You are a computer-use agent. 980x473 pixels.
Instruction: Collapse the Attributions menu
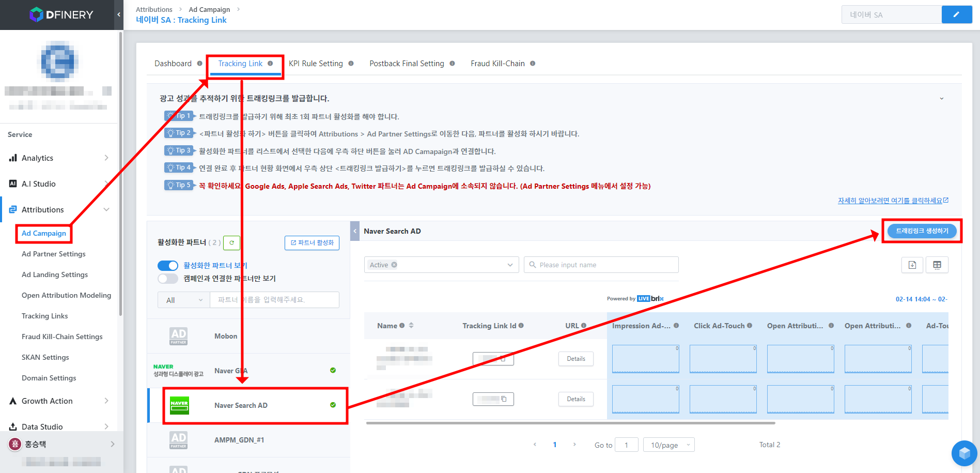[106, 209]
